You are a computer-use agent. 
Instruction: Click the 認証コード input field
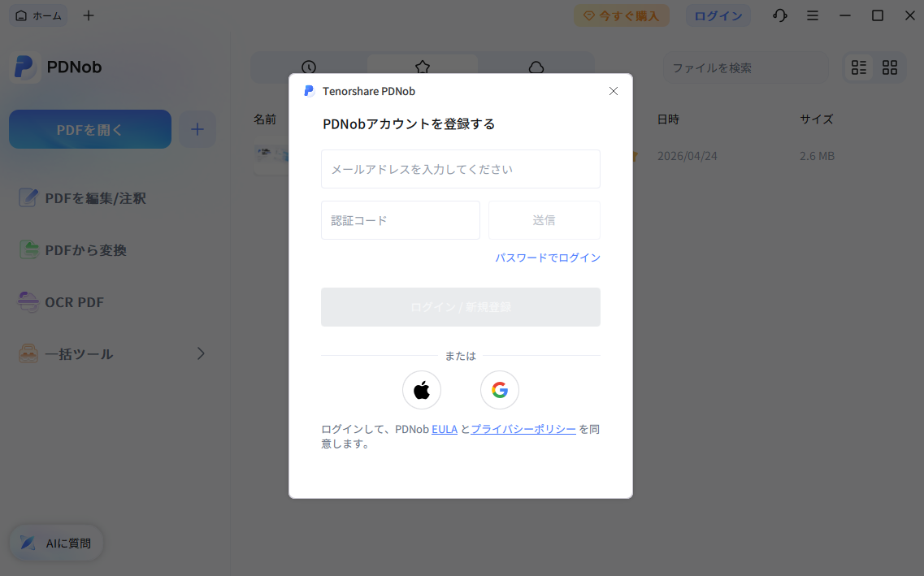[400, 220]
